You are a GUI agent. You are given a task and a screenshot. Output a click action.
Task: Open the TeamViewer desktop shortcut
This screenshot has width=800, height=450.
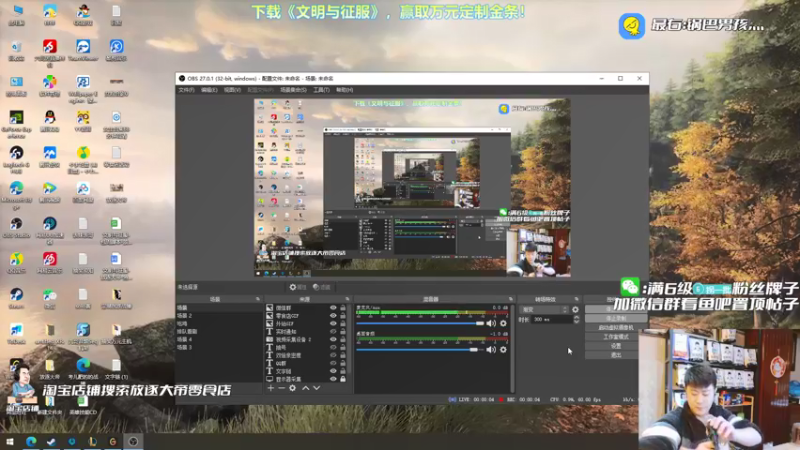point(83,51)
